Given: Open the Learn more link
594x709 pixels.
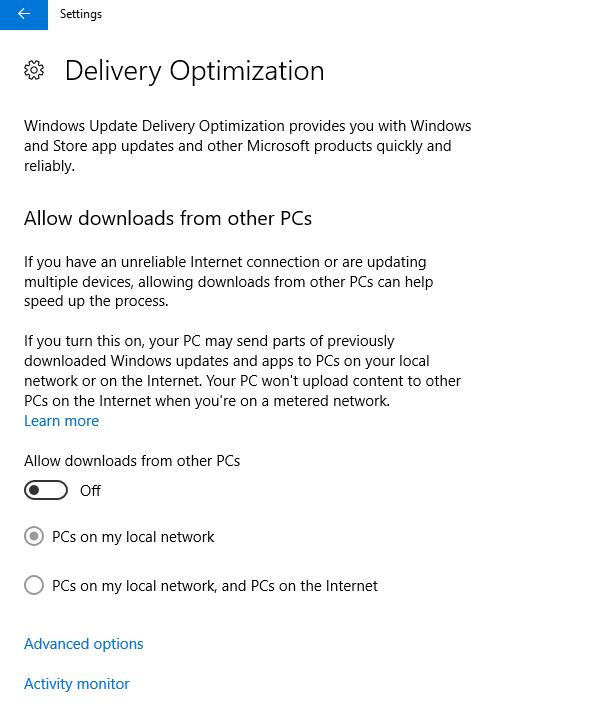Looking at the screenshot, I should point(61,421).
